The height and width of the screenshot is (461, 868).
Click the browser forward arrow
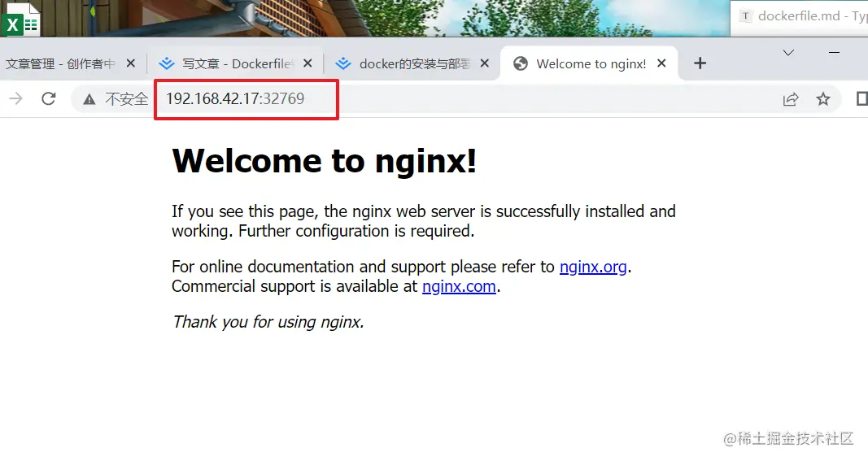coord(16,98)
